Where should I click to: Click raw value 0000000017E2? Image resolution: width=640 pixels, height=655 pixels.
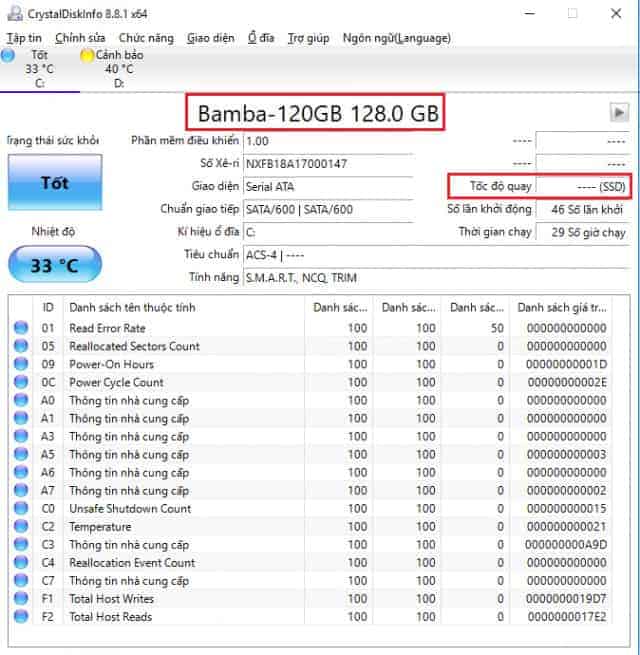(x=567, y=617)
